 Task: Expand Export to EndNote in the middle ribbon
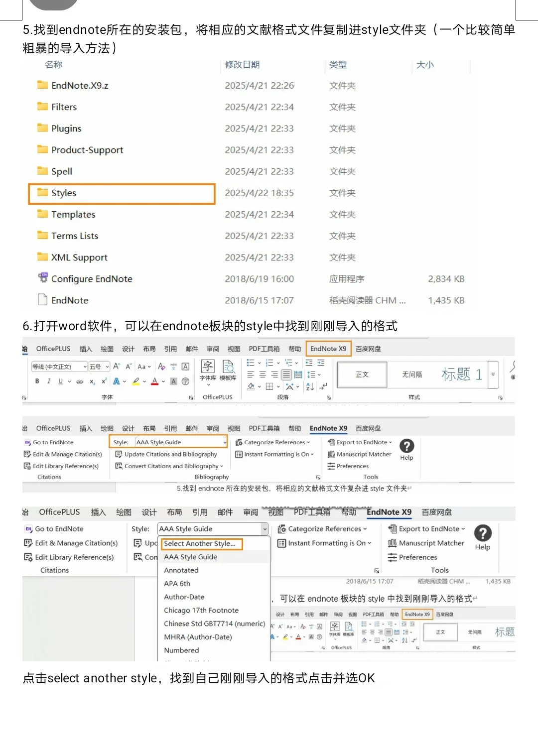coord(360,442)
